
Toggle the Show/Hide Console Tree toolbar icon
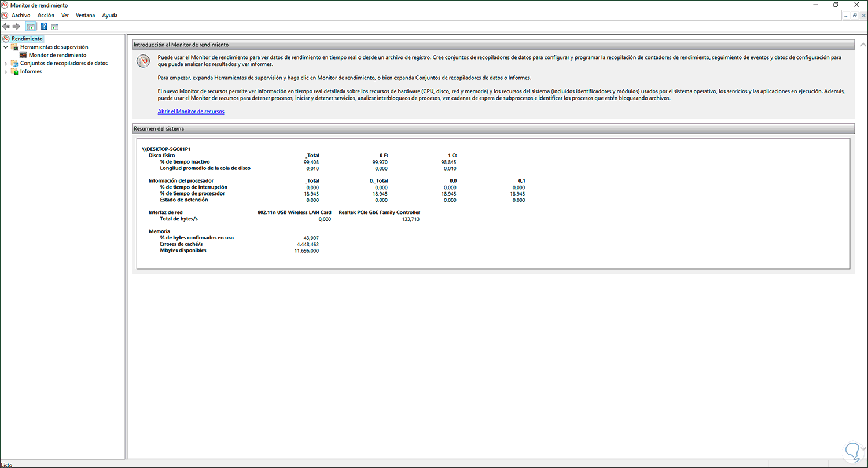point(30,25)
